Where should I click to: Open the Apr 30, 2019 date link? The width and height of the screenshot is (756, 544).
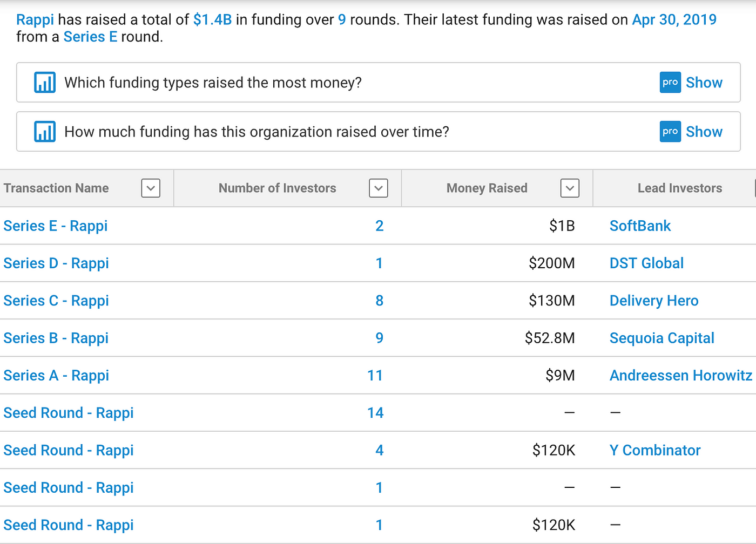pos(674,20)
